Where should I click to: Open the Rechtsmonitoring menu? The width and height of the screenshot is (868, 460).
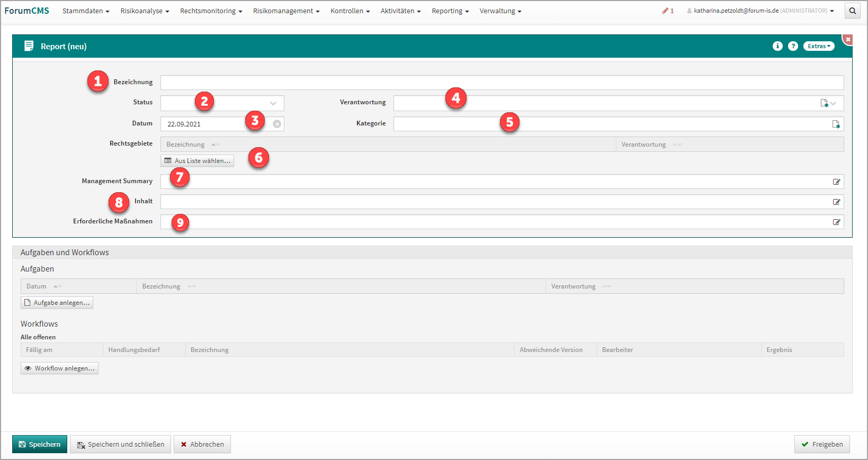pos(211,11)
